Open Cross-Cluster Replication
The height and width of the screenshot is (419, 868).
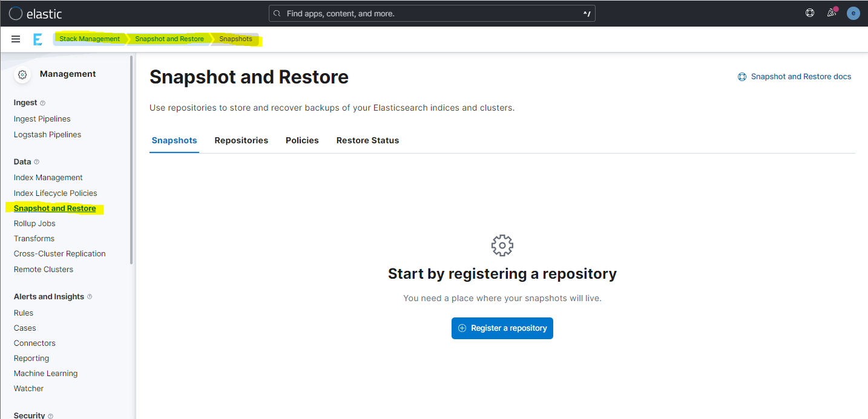[x=60, y=254]
